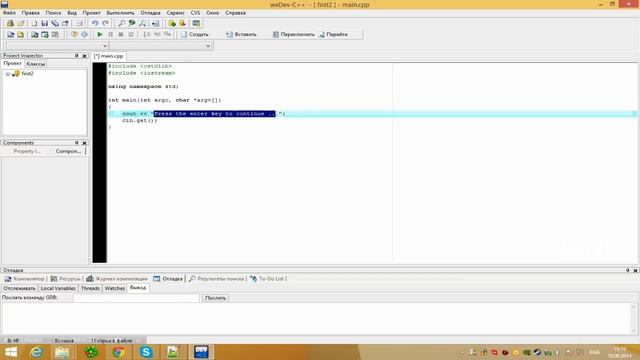Click the Создать toolbar button
The height and width of the screenshot is (360, 640).
[x=195, y=35]
